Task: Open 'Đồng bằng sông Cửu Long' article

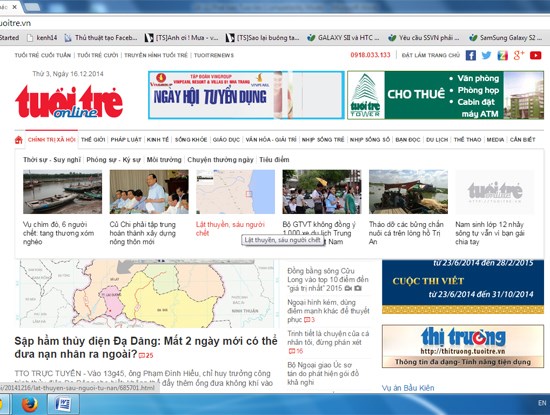Action: coord(328,280)
